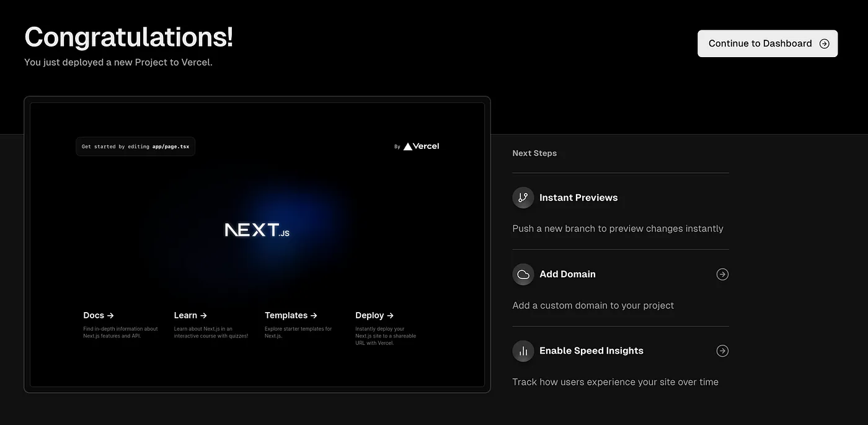
Task: Click the Vercel triangle logo in preview
Action: point(408,146)
